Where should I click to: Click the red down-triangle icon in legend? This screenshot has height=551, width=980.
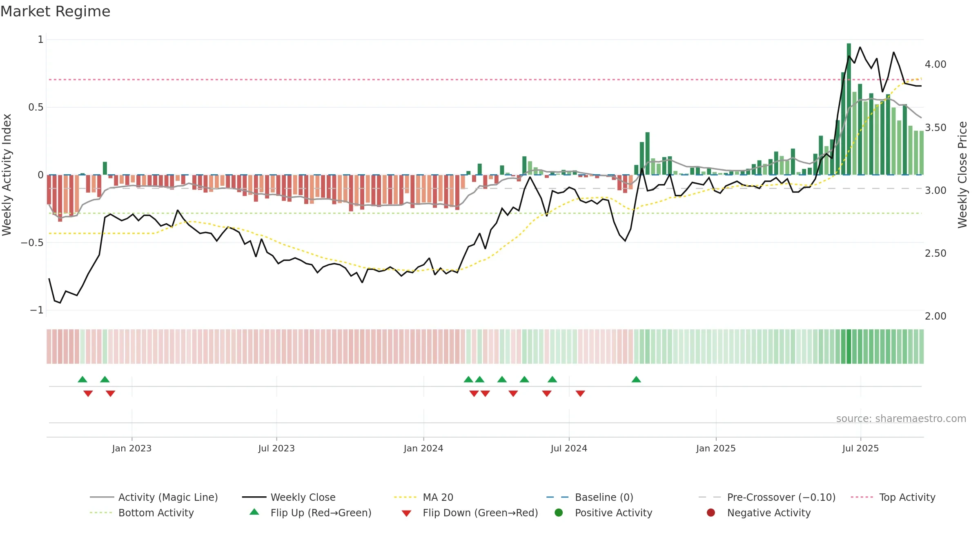click(406, 513)
